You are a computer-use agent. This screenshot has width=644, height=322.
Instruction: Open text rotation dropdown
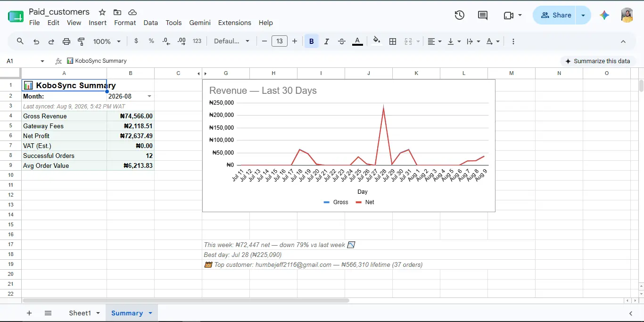493,41
